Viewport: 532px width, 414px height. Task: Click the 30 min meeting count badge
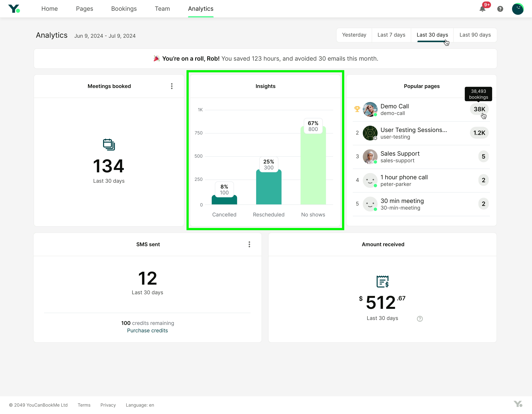(483, 204)
